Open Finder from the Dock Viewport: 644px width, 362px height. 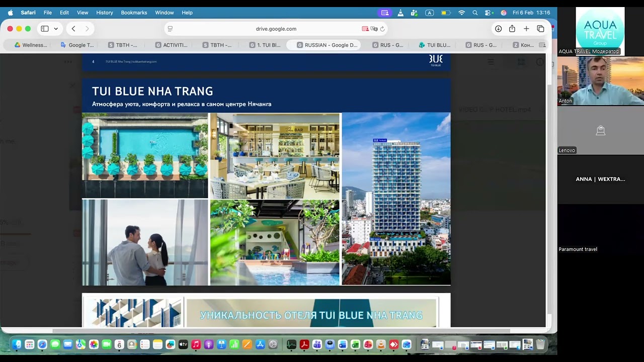click(x=17, y=344)
